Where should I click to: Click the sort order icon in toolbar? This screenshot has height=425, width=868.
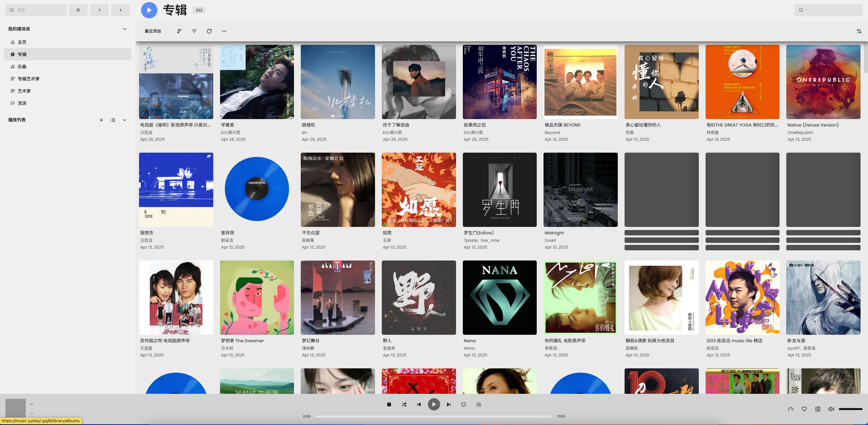click(179, 31)
